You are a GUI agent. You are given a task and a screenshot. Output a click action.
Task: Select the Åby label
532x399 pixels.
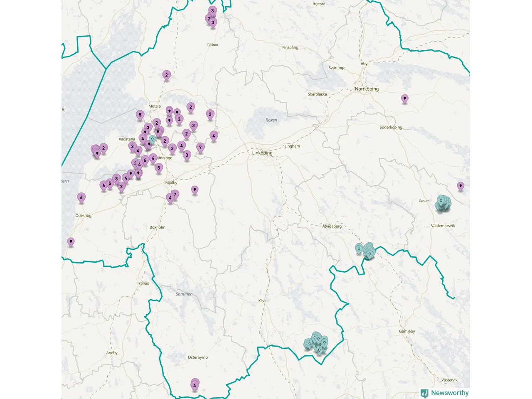(x=364, y=64)
